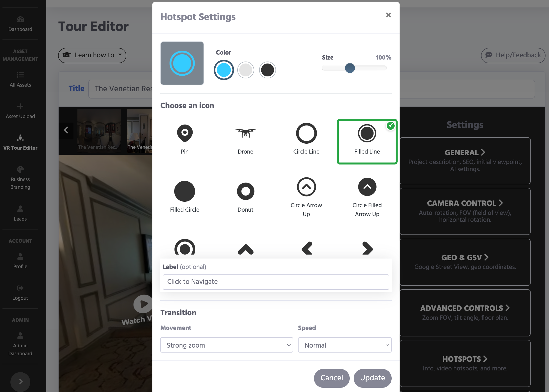Screen dimensions: 549x392
Task: Choose the right chevron hotspot icon
Action: 367,248
